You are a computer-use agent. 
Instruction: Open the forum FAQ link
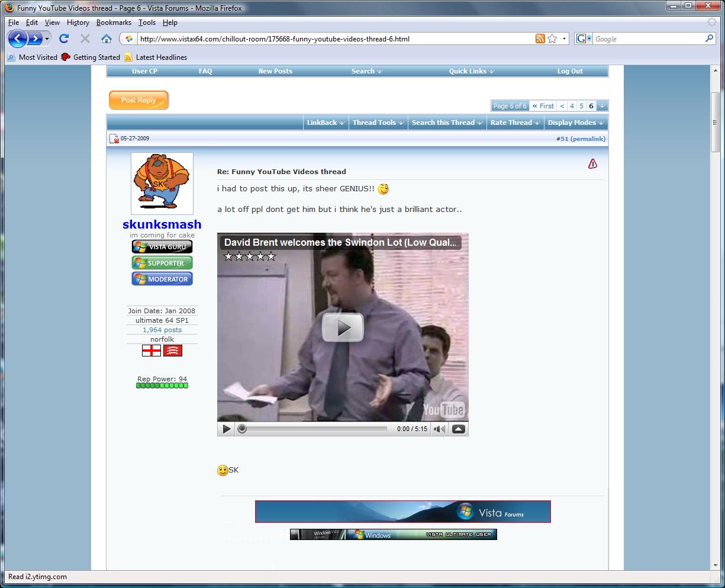coord(205,71)
